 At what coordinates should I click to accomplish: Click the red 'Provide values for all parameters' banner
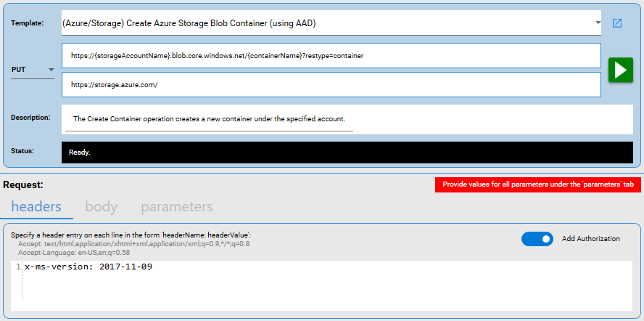pos(537,185)
